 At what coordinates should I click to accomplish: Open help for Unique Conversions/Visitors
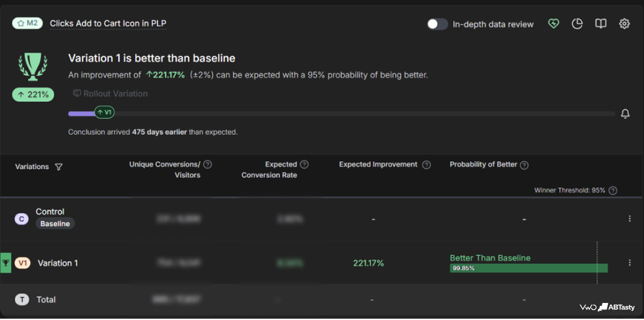point(207,164)
